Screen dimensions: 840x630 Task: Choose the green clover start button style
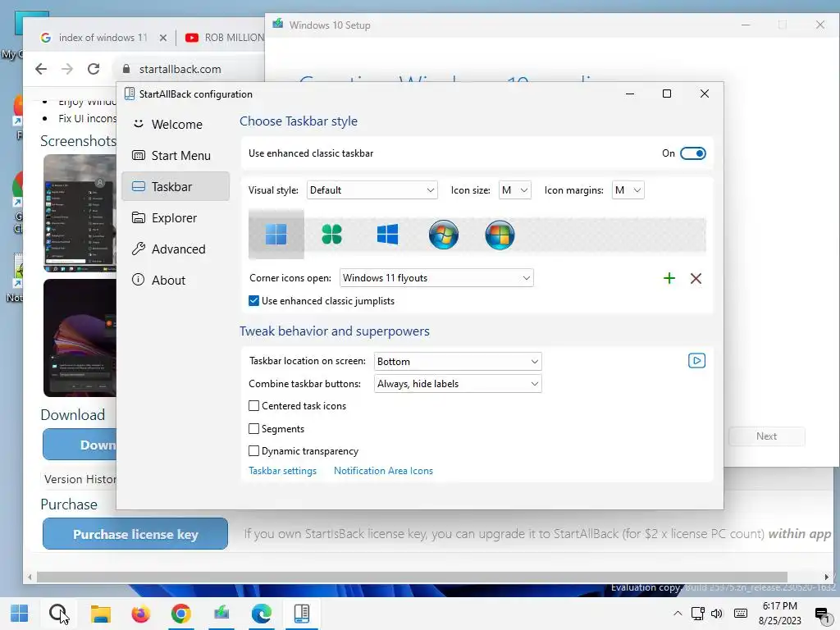331,235
